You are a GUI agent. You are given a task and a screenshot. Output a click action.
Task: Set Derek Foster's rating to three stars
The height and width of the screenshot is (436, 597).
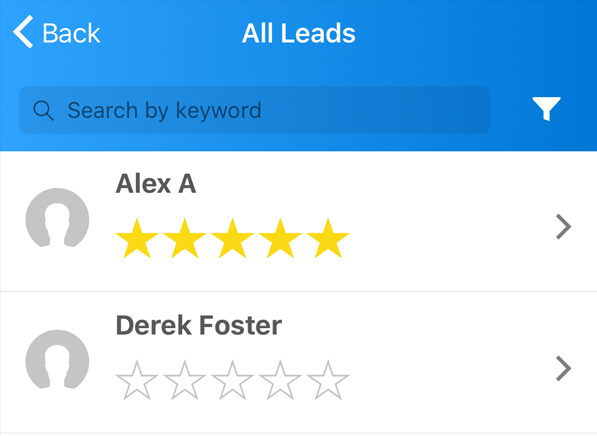pyautogui.click(x=232, y=380)
